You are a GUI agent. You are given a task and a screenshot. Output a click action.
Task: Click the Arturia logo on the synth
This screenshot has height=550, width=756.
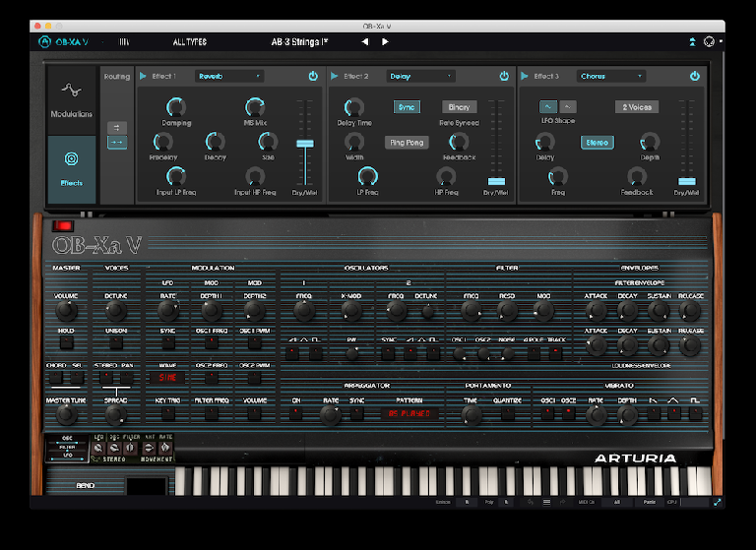click(x=635, y=458)
